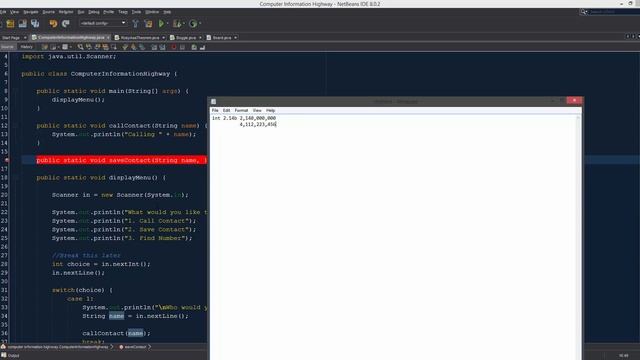Open the Debug menu in NetBeans
This screenshot has width=640, height=360.
click(93, 12)
